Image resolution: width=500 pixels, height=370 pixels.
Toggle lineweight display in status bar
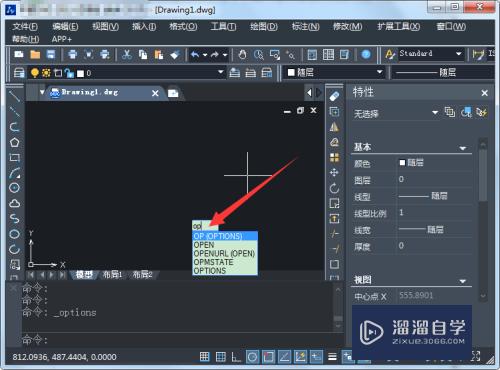(x=332, y=357)
